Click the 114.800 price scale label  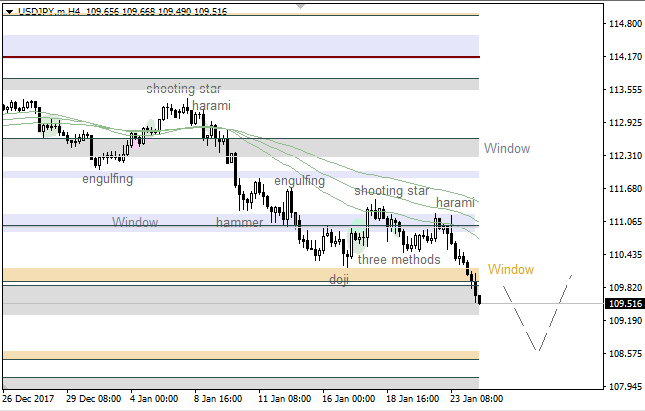click(x=625, y=24)
